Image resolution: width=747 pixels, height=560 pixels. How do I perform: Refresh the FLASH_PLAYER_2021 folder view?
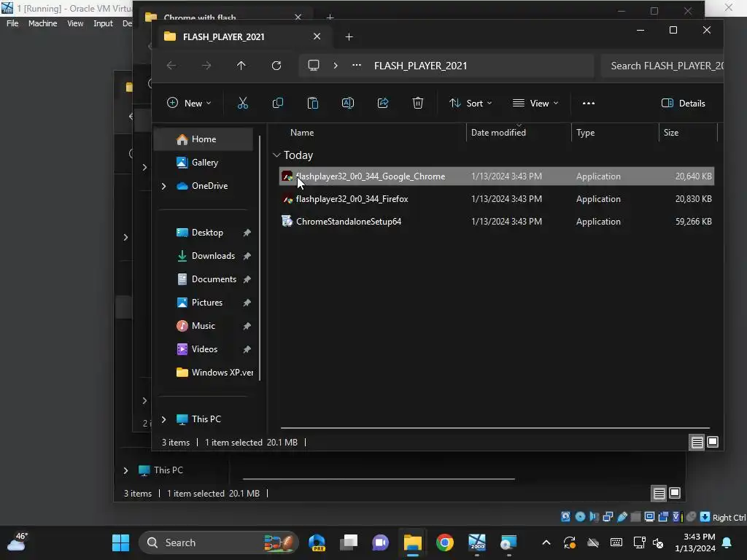tap(276, 66)
